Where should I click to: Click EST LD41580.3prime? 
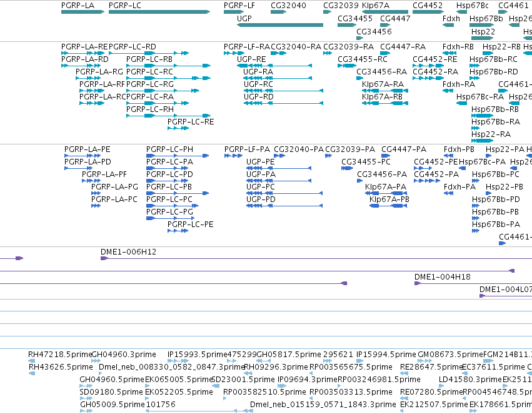[470, 380]
